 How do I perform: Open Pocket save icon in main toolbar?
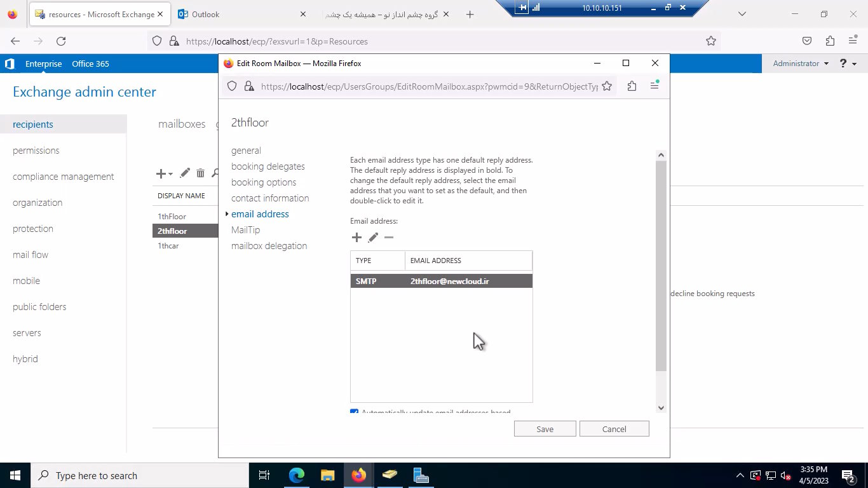(x=807, y=41)
